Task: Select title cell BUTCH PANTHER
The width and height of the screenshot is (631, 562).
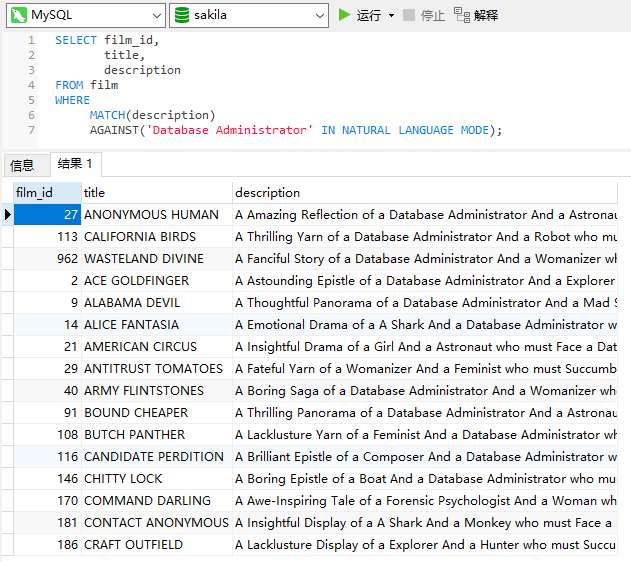Action: [157, 434]
